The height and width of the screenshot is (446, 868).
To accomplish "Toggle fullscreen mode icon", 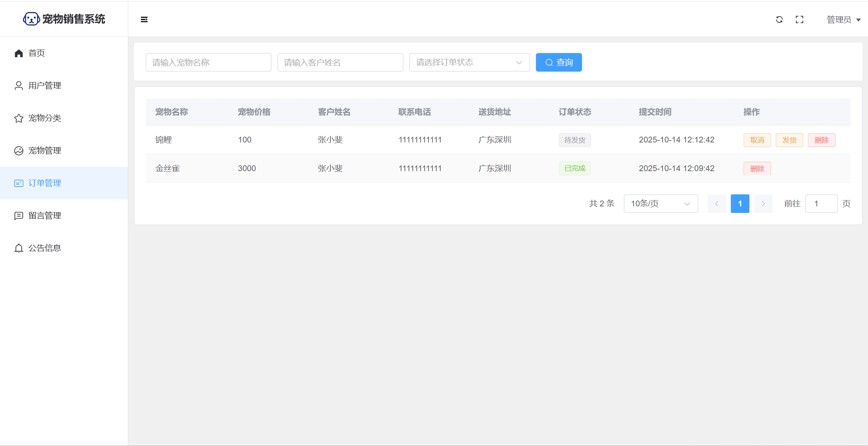I will click(x=799, y=19).
